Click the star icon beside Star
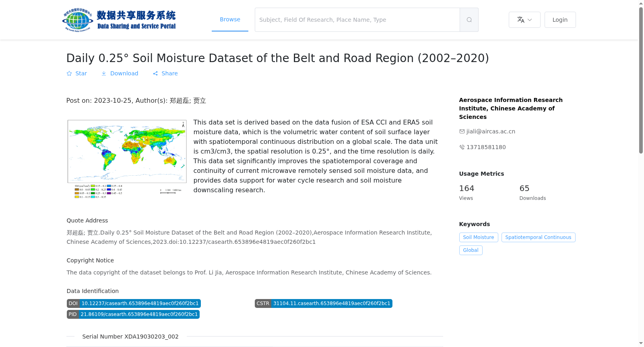The image size is (644, 347). pyautogui.click(x=69, y=73)
